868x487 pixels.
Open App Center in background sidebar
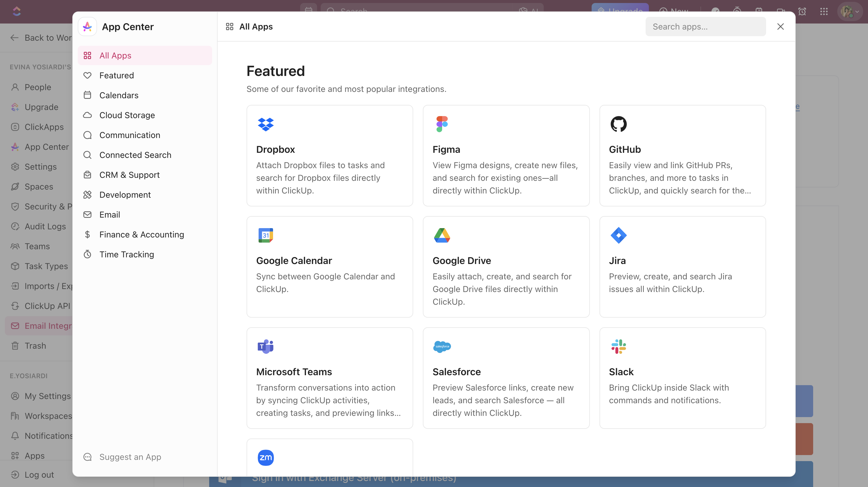(39, 147)
